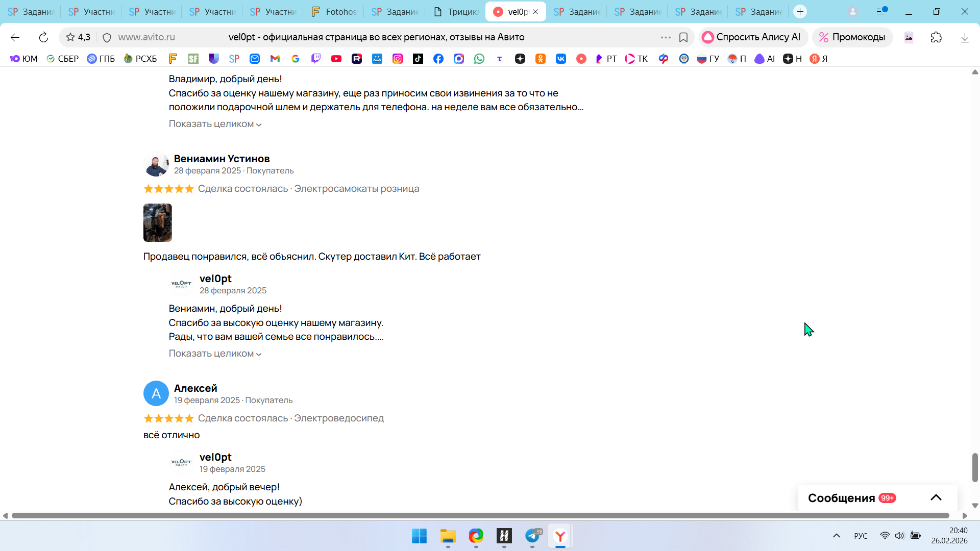Expand first 'Показать целиком' under Владимир reply
This screenshot has height=551, width=980.
pos(215,124)
